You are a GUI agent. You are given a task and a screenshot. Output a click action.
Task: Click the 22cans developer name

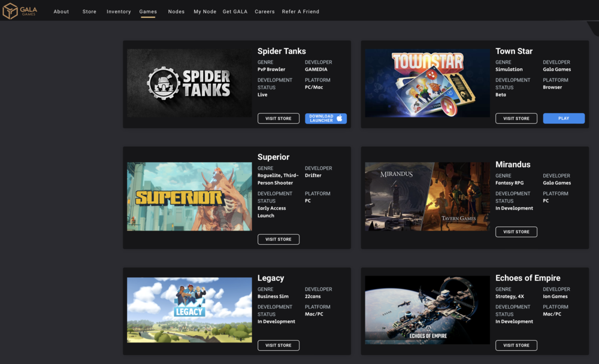coord(313,296)
